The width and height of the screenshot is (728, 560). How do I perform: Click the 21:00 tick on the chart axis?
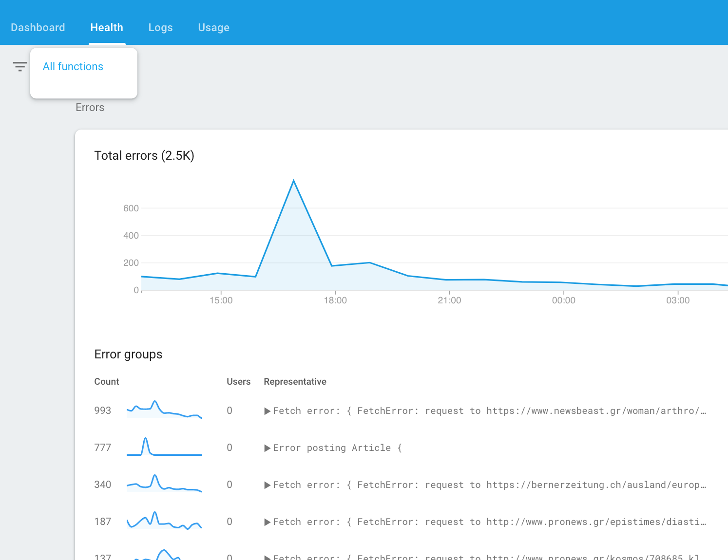(449, 300)
